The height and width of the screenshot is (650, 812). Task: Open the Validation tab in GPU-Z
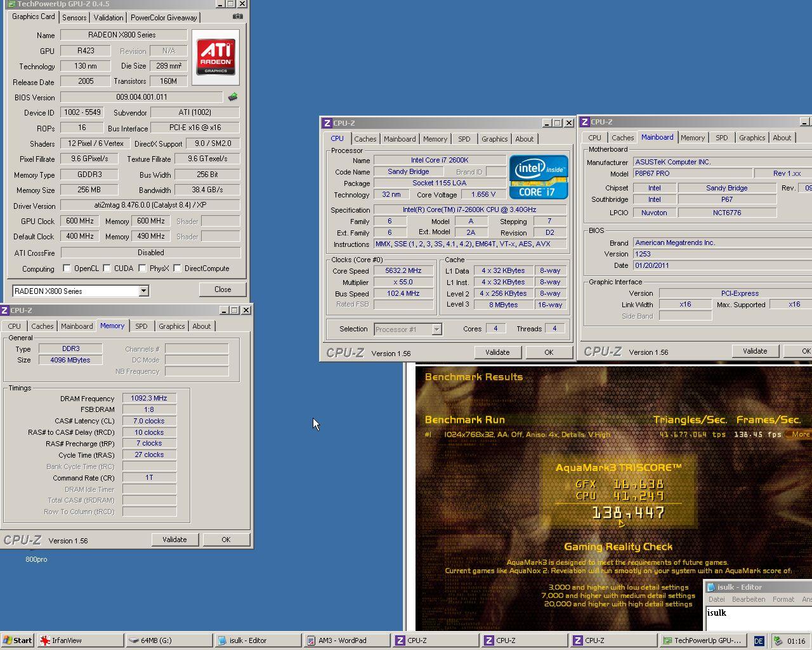[x=108, y=18]
